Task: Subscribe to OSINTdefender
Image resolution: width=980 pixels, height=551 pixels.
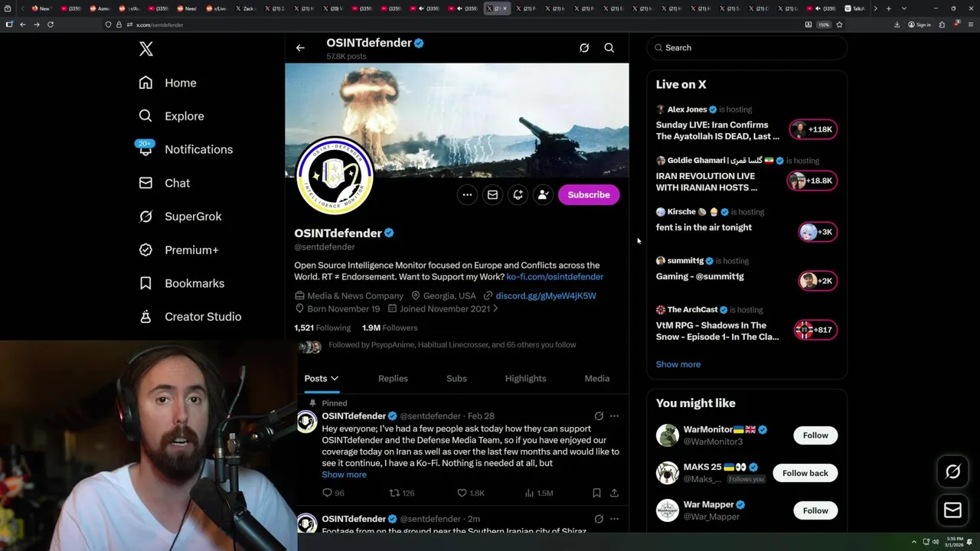Action: tap(589, 195)
